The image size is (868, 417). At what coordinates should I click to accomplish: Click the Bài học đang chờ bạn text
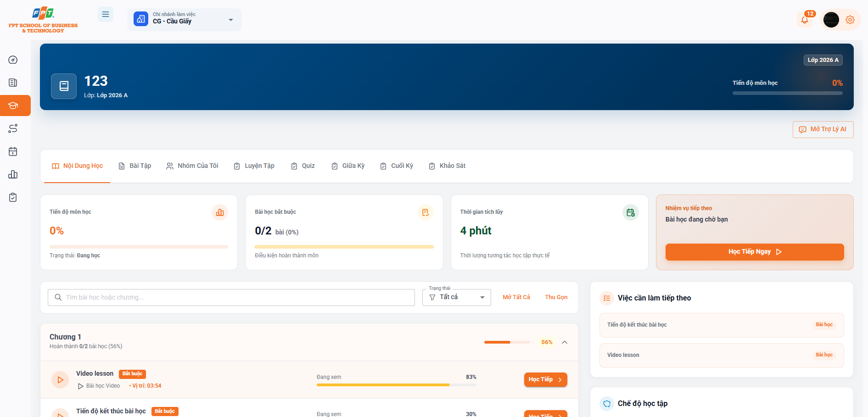697,219
